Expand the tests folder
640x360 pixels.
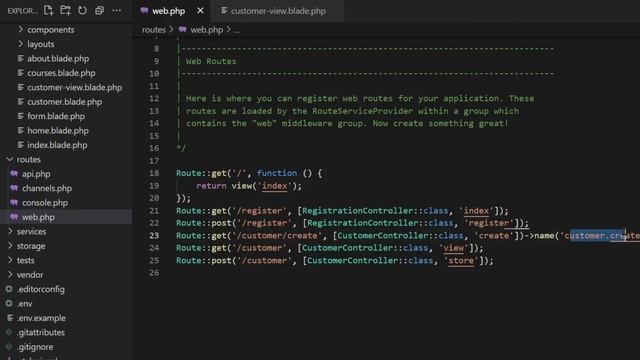click(25, 260)
